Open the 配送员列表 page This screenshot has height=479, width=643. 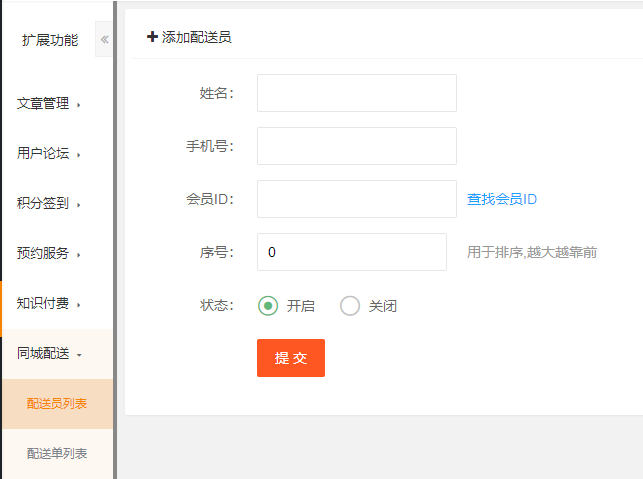(57, 404)
